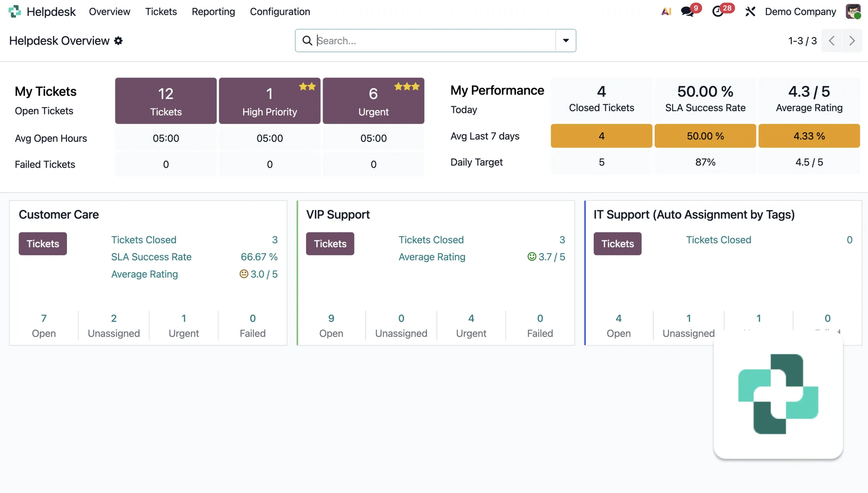The height and width of the screenshot is (493, 868).
Task: Open the chat messages icon
Action: [687, 11]
